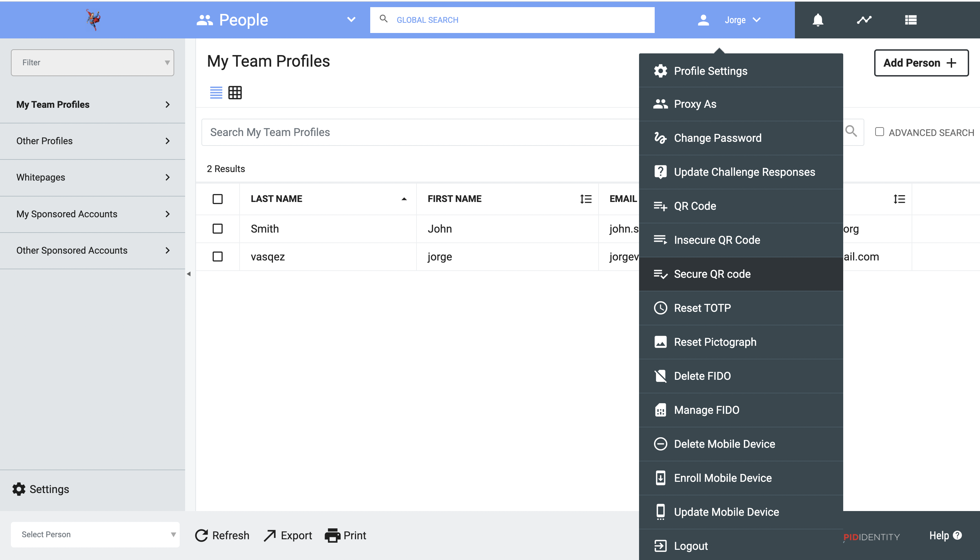This screenshot has height=560, width=980.
Task: Click the 'My Team Profiles' page heading
Action: (x=268, y=61)
